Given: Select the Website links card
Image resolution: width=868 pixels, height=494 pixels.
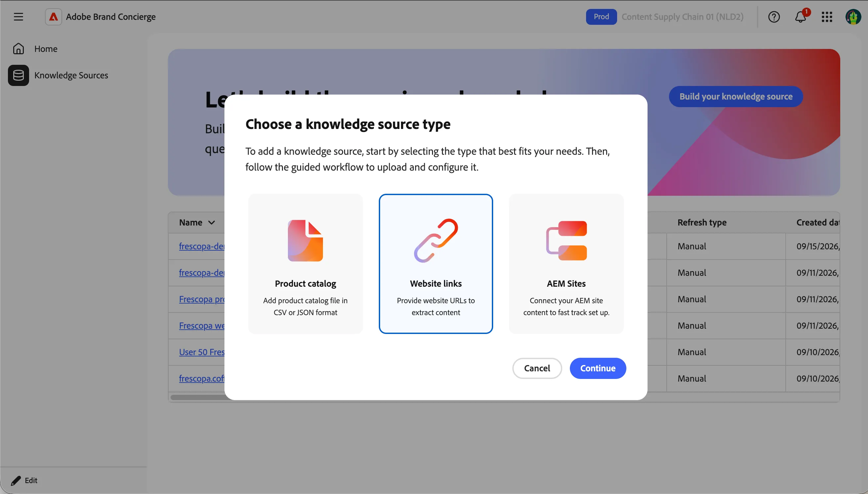Looking at the screenshot, I should pos(436,264).
